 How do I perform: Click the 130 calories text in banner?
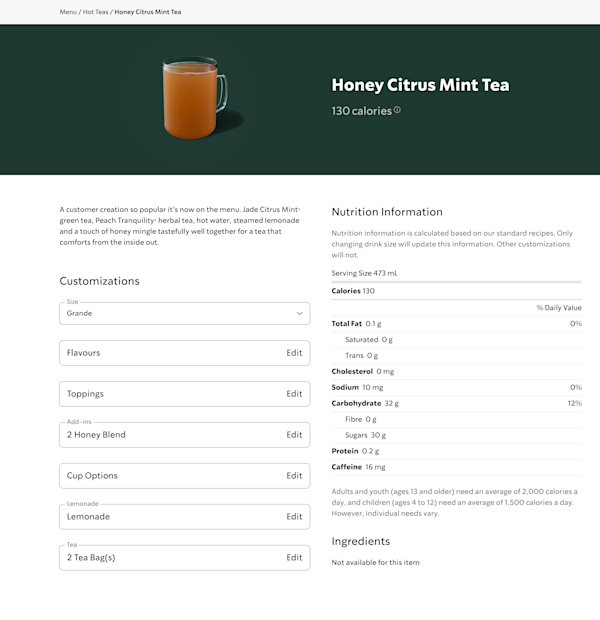click(362, 111)
